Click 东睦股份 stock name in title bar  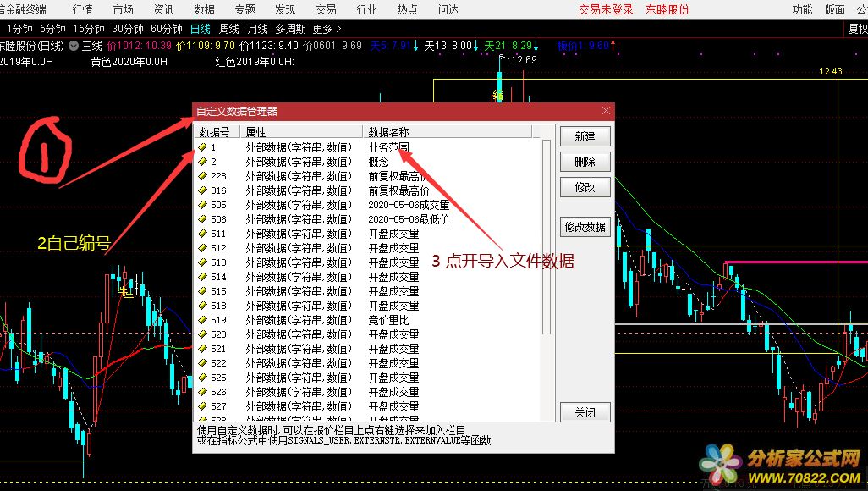[x=667, y=9]
